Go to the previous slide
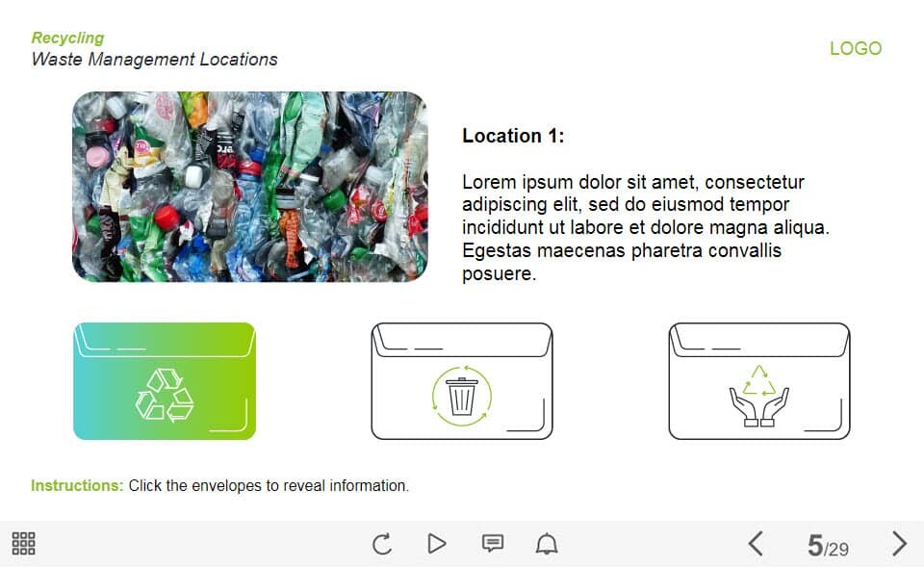Viewport: 924px width, 568px height. click(x=756, y=544)
